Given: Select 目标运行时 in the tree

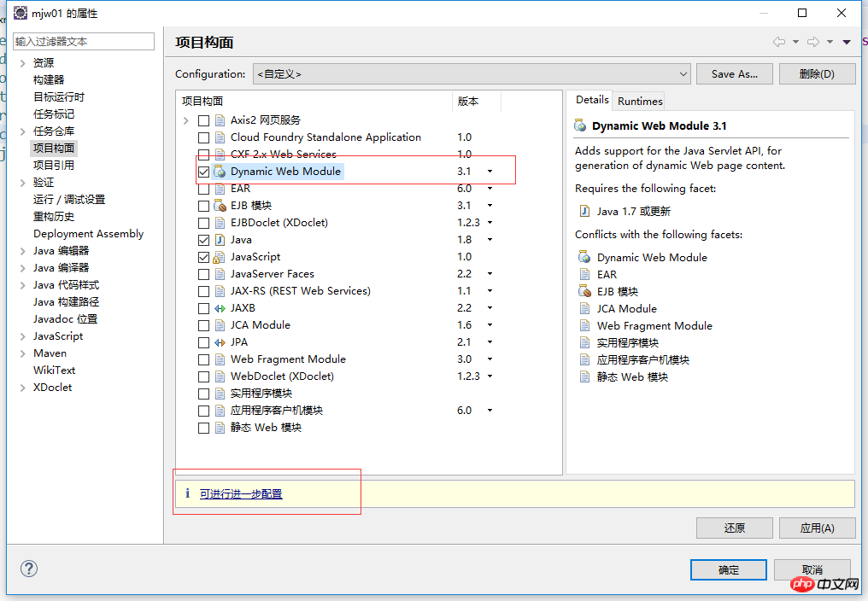Looking at the screenshot, I should [59, 96].
